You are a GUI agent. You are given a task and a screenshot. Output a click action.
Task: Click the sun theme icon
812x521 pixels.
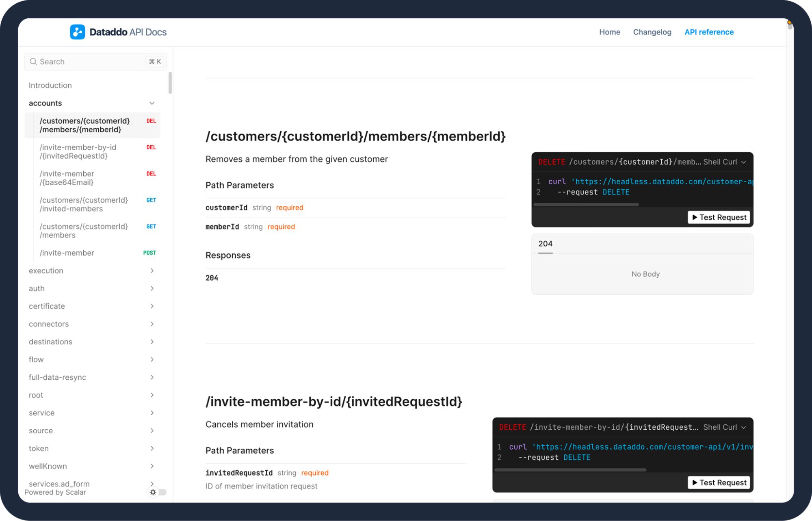click(x=153, y=492)
